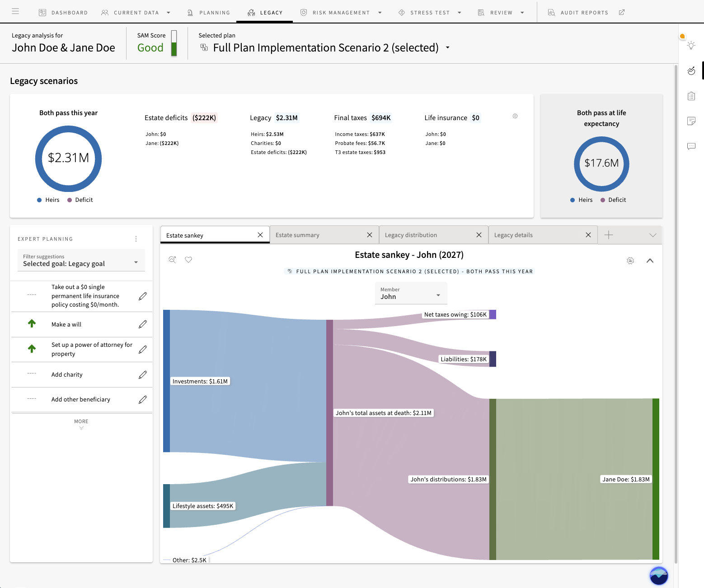This screenshot has height=588, width=704.
Task: Open the chat comment icon in sidebar
Action: coord(691,146)
